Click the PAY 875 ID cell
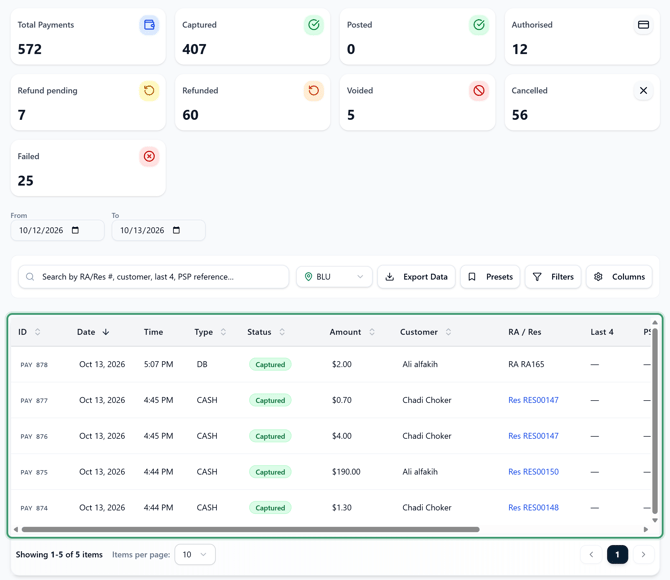 pyautogui.click(x=34, y=473)
